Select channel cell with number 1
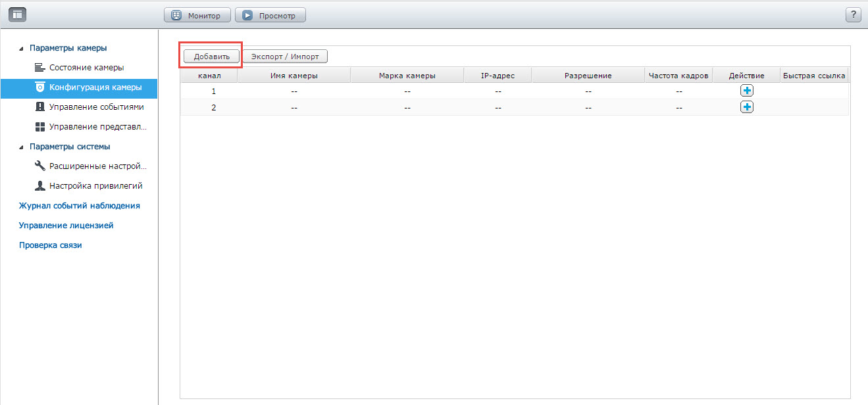Screen dimensions: 868x405 point(213,91)
